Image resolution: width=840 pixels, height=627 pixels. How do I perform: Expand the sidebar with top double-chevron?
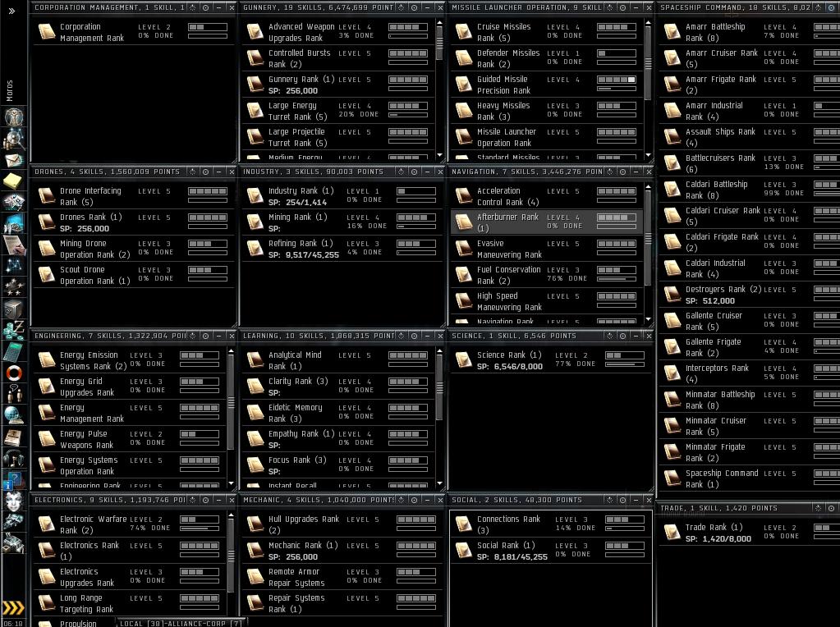[x=11, y=10]
